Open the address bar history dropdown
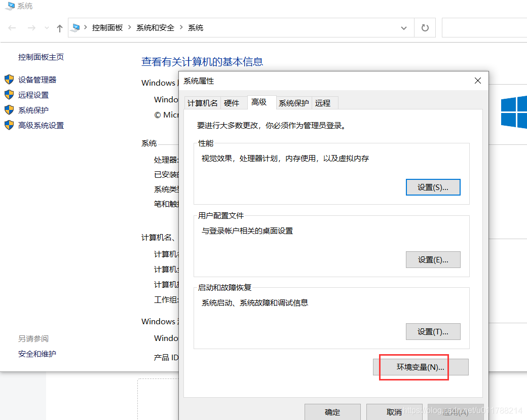Image resolution: width=527 pixels, height=420 pixels. pyautogui.click(x=404, y=27)
